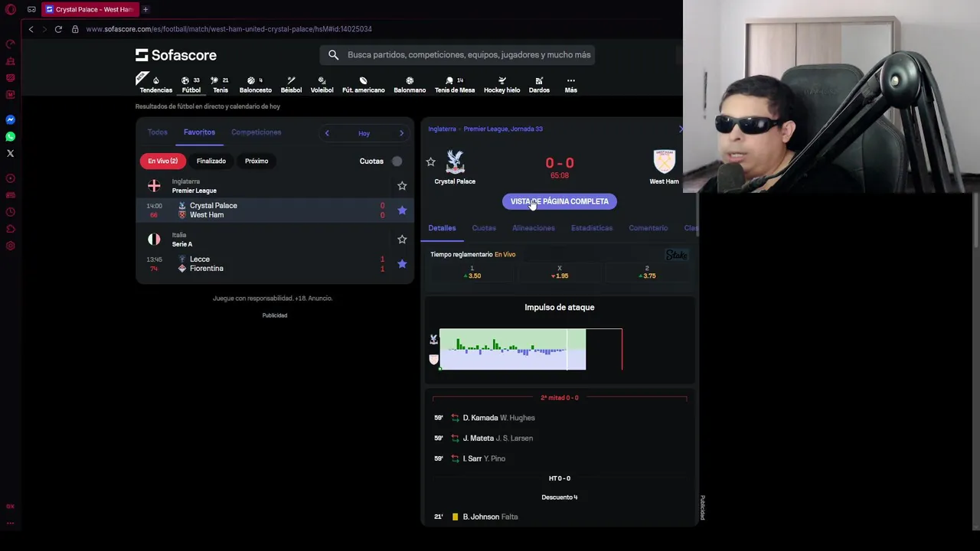Open a new browser tab

point(145,9)
